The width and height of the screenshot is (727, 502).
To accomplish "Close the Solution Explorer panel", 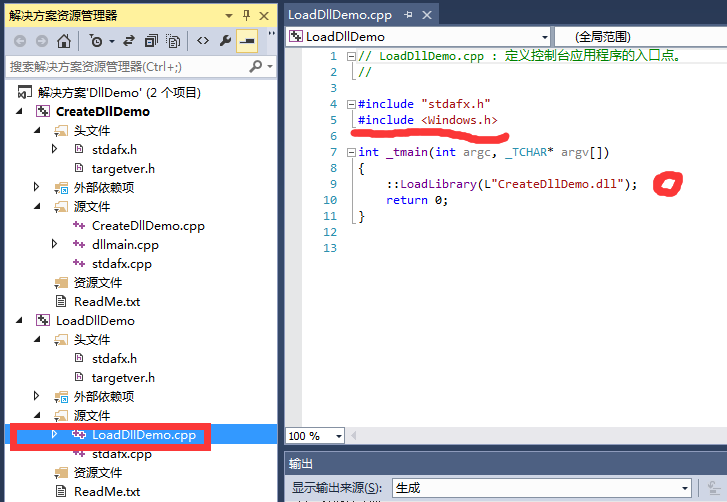I will coord(264,16).
